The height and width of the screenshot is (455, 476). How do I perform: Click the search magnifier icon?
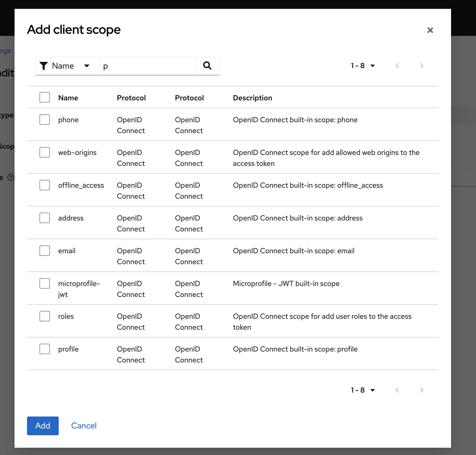(207, 66)
